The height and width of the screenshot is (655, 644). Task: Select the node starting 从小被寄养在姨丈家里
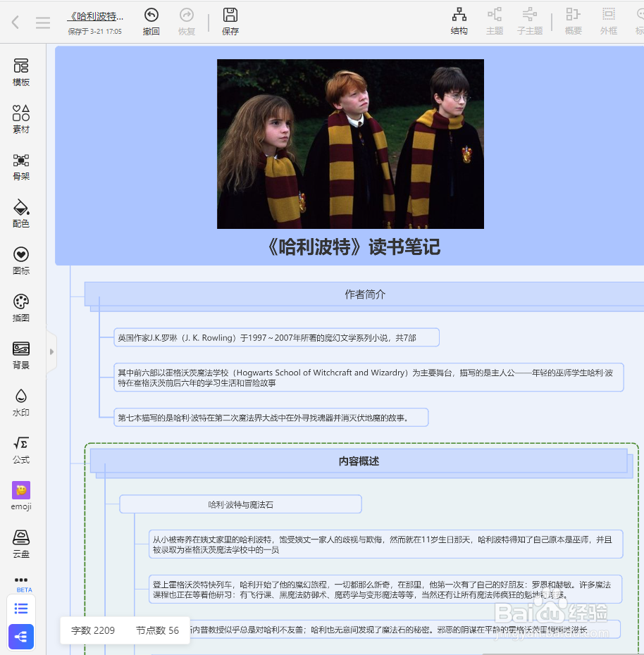(x=385, y=544)
